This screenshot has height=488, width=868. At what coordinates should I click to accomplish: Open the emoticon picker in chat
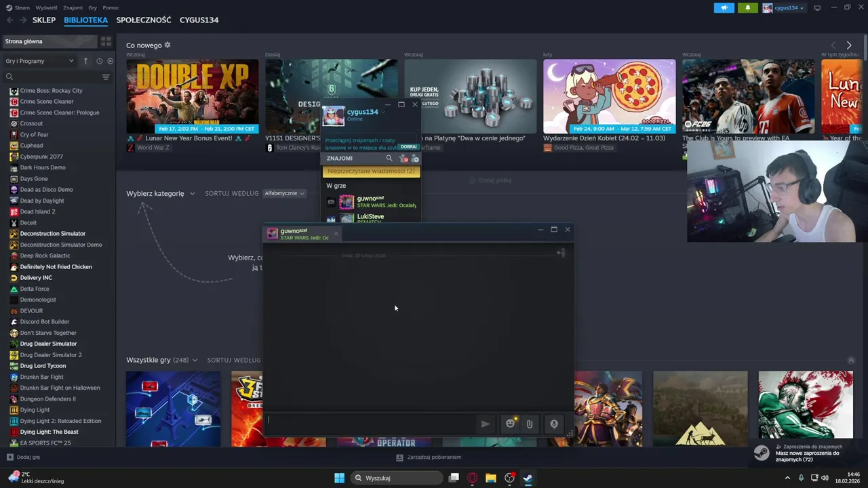[x=511, y=424]
